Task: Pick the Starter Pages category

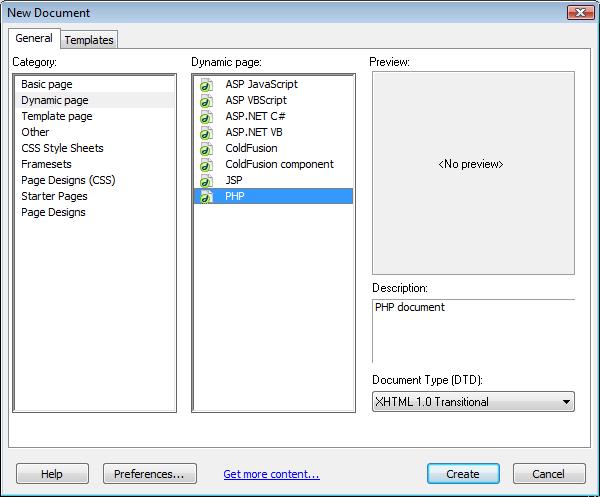Action: click(x=54, y=196)
